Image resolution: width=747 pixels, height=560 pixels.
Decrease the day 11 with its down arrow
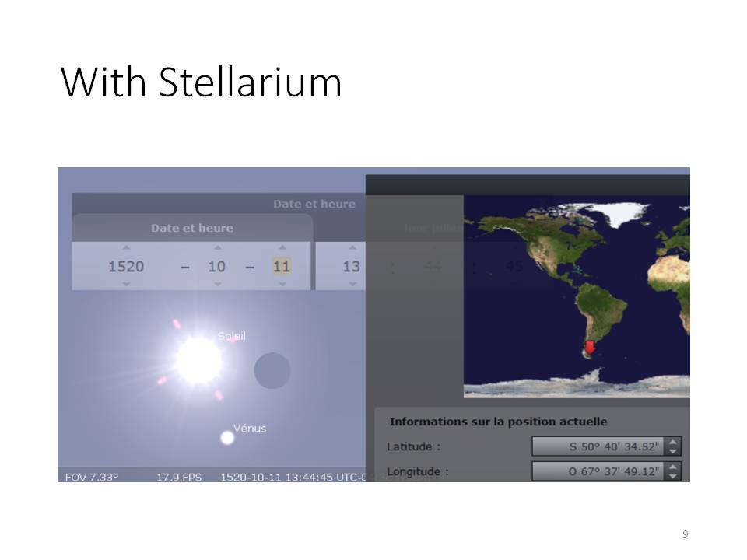(x=282, y=285)
